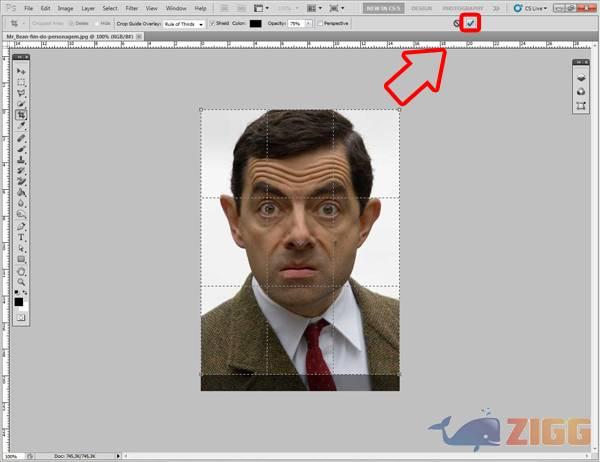Image resolution: width=600 pixels, height=462 pixels.
Task: Cancel the current crop operation
Action: [457, 23]
